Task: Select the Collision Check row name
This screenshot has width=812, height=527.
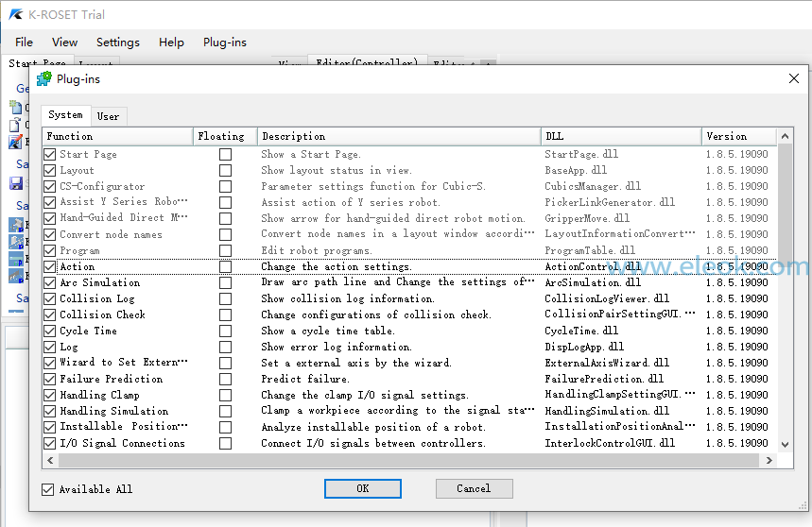Action: (x=102, y=314)
